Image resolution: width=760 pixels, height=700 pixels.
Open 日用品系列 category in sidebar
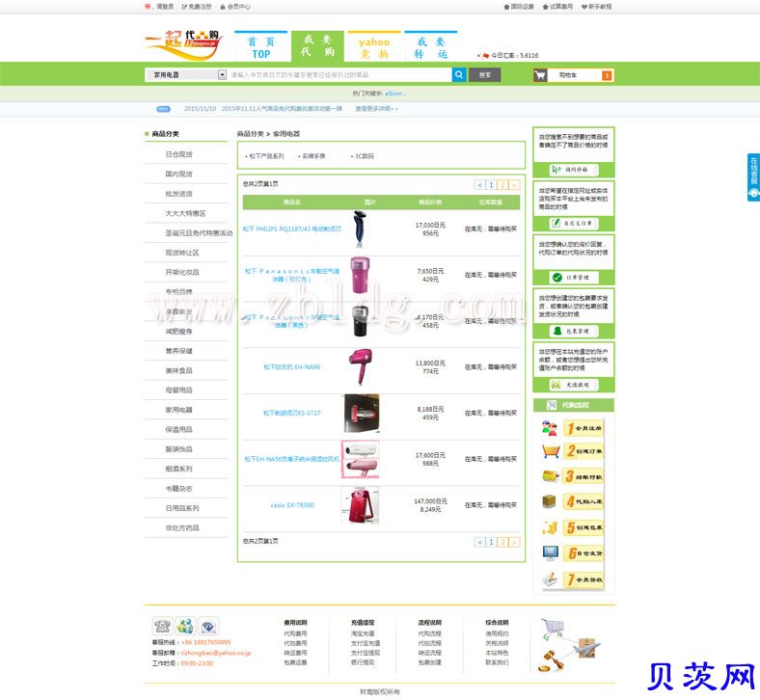pyautogui.click(x=182, y=508)
